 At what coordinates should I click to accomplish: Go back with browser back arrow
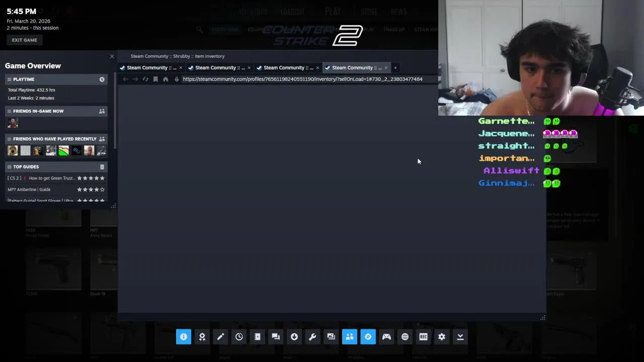coord(125,79)
